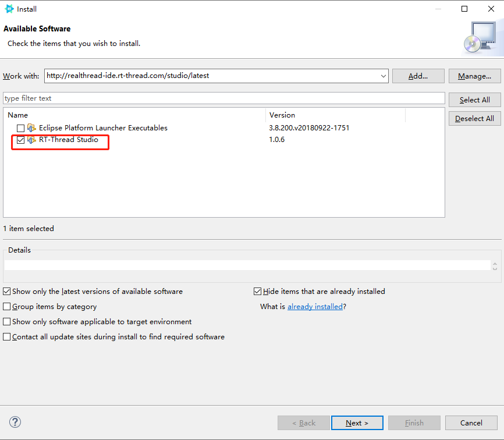Focus the type filter text field
Viewport: 504px width, 440px height.
pyautogui.click(x=223, y=98)
